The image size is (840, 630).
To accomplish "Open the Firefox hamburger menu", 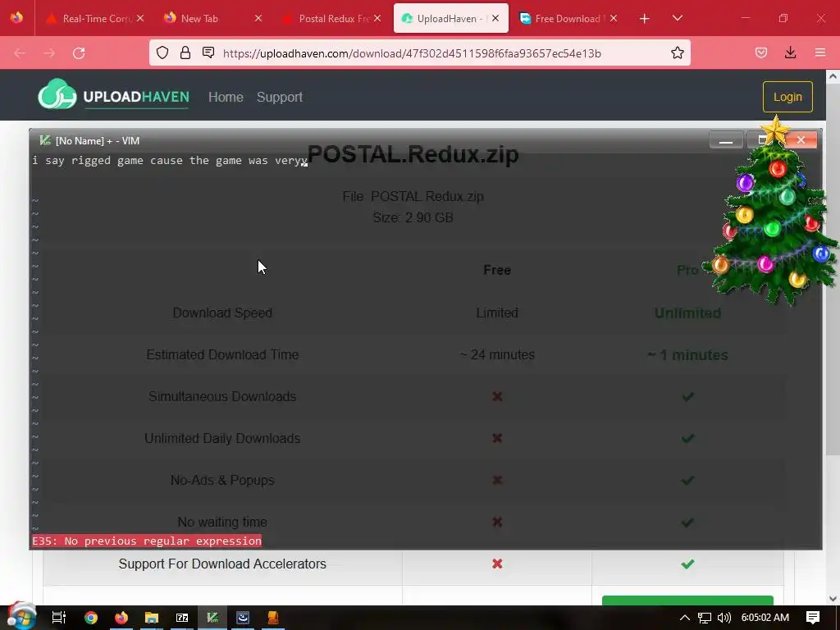I will point(820,52).
